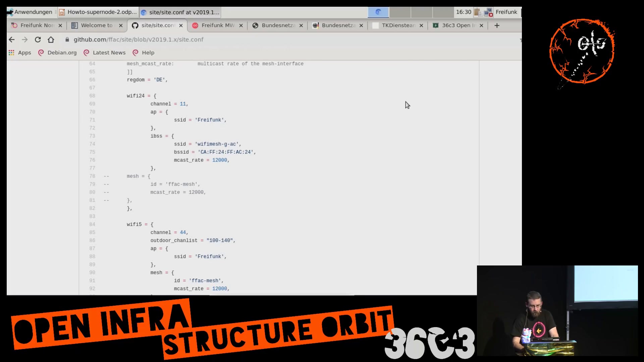Click line number 84 in code

click(92, 224)
